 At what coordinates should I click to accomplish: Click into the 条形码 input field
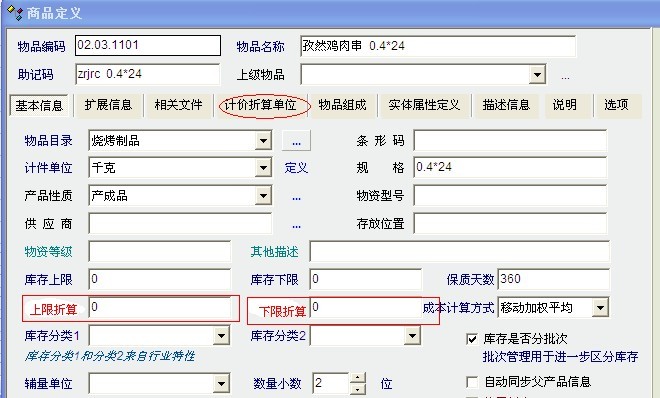pos(510,141)
